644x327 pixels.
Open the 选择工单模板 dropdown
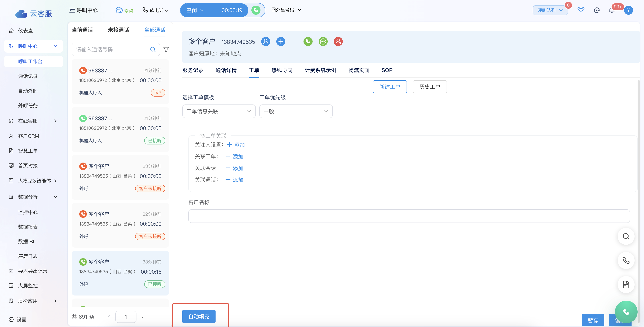coord(219,111)
